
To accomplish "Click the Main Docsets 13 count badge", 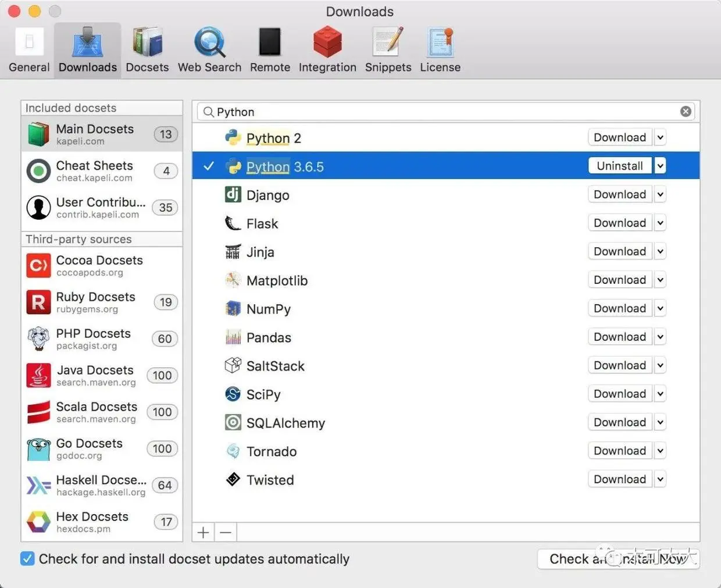I will (166, 134).
